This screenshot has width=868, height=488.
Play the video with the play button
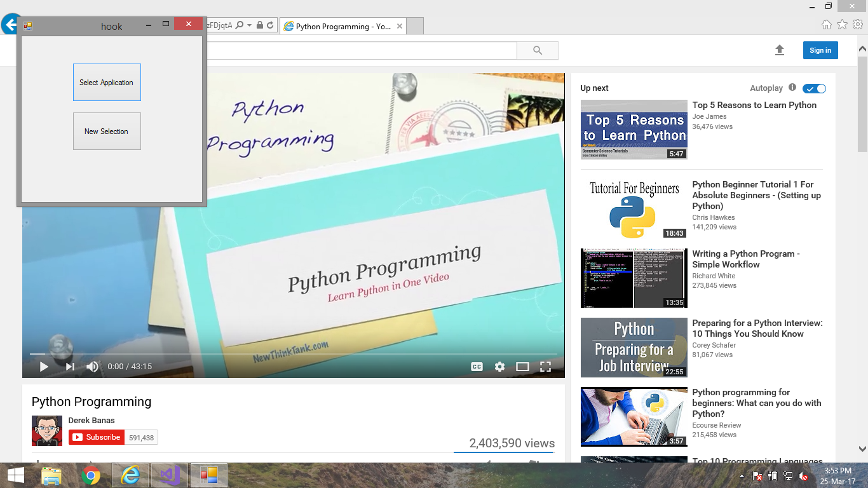(44, 367)
